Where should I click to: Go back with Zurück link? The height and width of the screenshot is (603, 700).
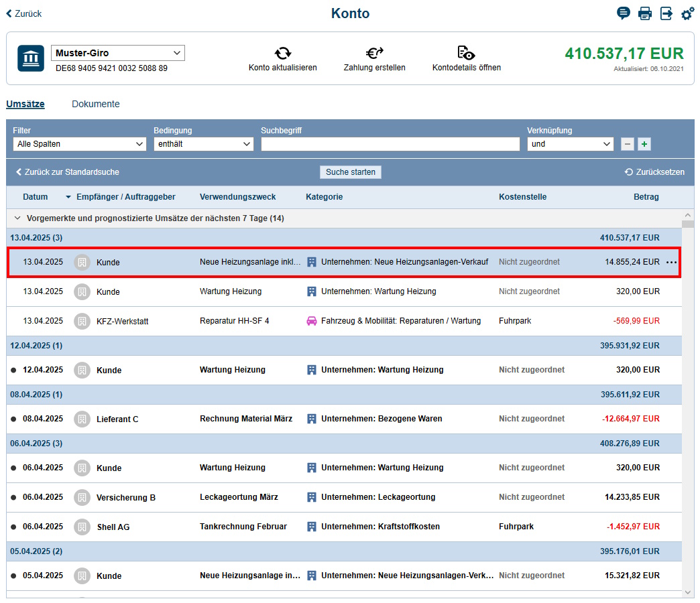(23, 14)
